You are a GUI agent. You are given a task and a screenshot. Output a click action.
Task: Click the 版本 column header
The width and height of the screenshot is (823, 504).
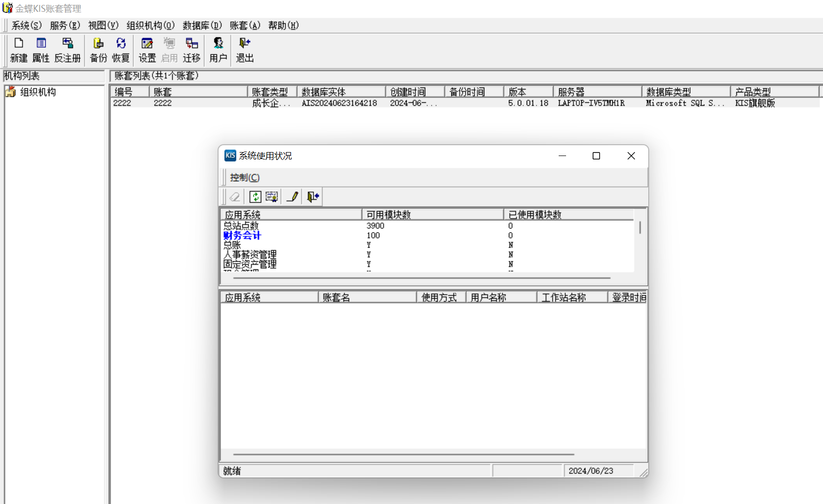[x=529, y=92]
